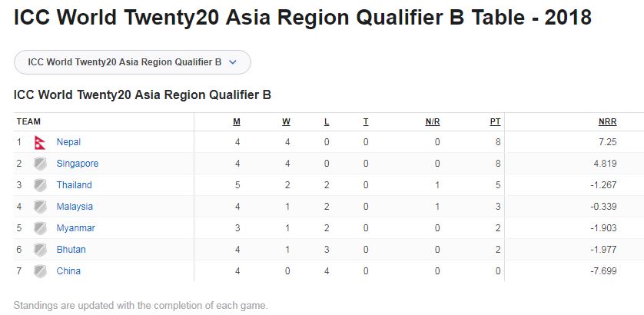Click the Thailand team shield icon
Screen dimensions: 644x315
coord(40,185)
